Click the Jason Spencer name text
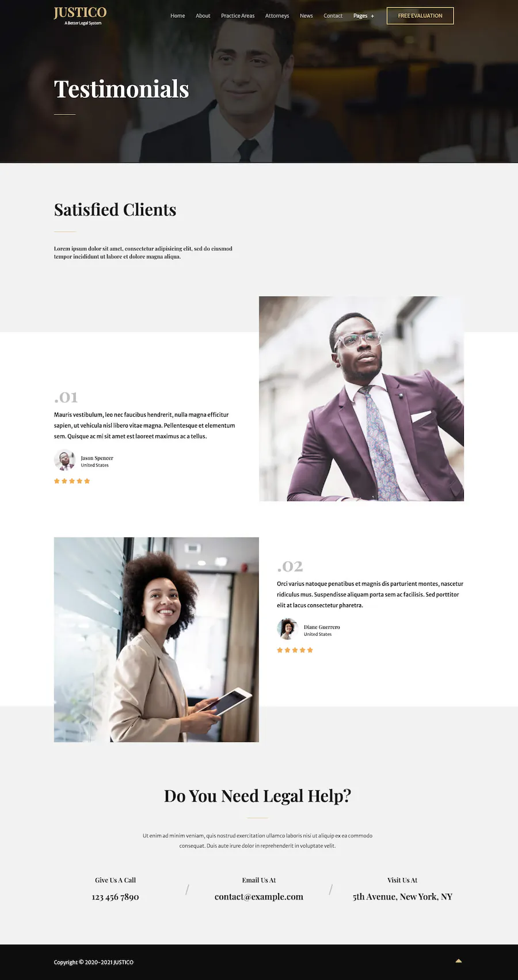The height and width of the screenshot is (980, 518). pos(97,458)
